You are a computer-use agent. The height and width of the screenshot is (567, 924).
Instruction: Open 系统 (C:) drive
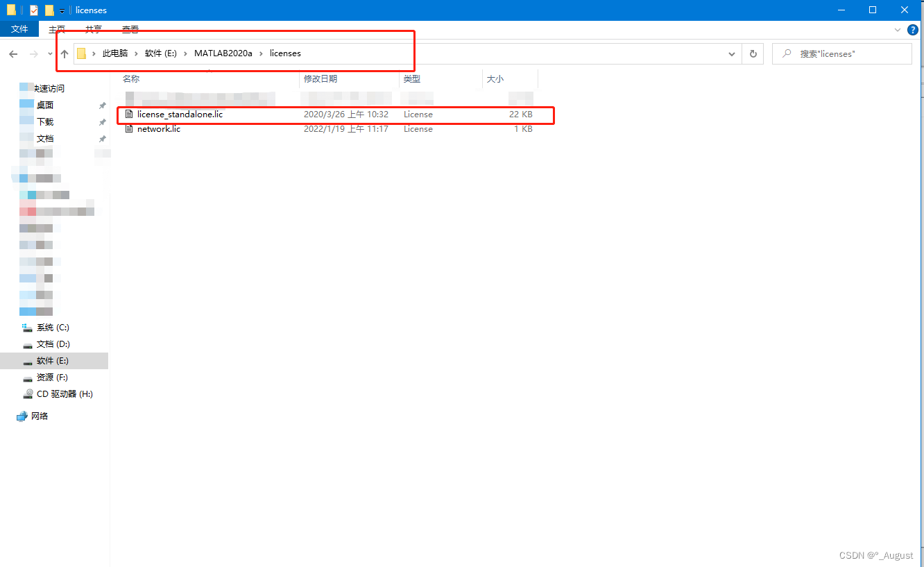point(53,327)
